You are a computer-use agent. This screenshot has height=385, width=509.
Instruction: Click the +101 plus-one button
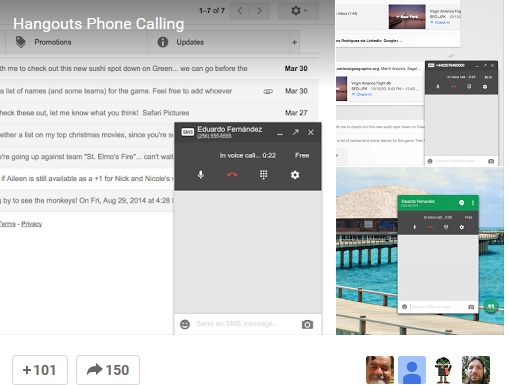pos(40,370)
